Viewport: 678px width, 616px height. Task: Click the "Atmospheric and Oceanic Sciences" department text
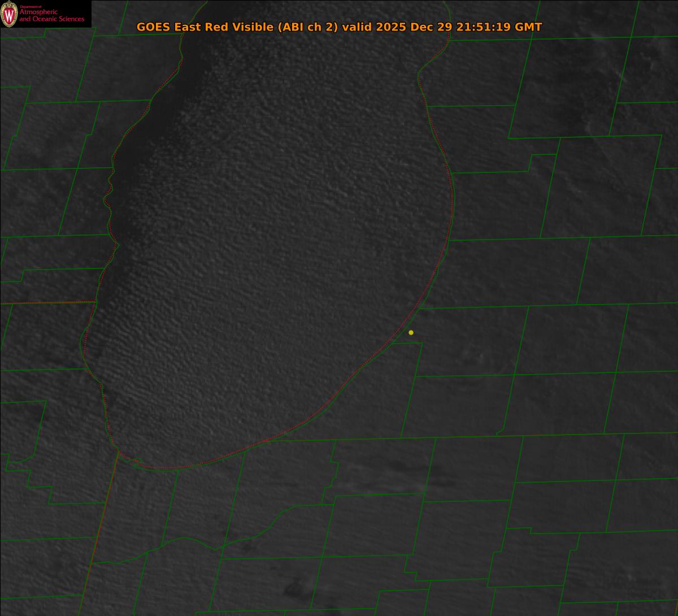point(51,16)
